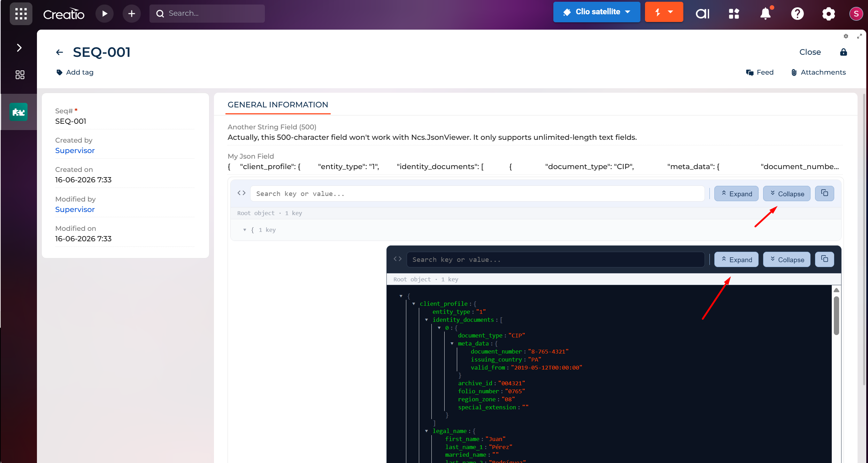Screen dimensions: 868x463
Task: Open the page designer small gear icon
Action: [846, 36]
